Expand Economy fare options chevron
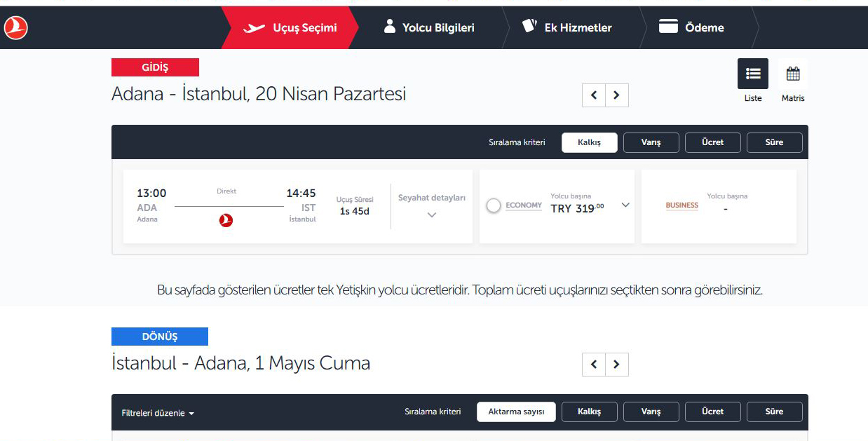This screenshot has height=441, width=868. 625,205
